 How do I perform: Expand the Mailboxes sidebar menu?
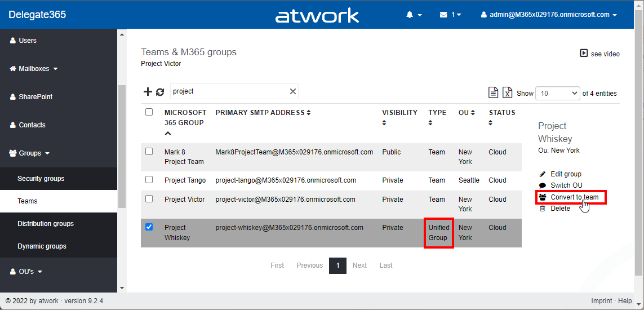(x=34, y=69)
